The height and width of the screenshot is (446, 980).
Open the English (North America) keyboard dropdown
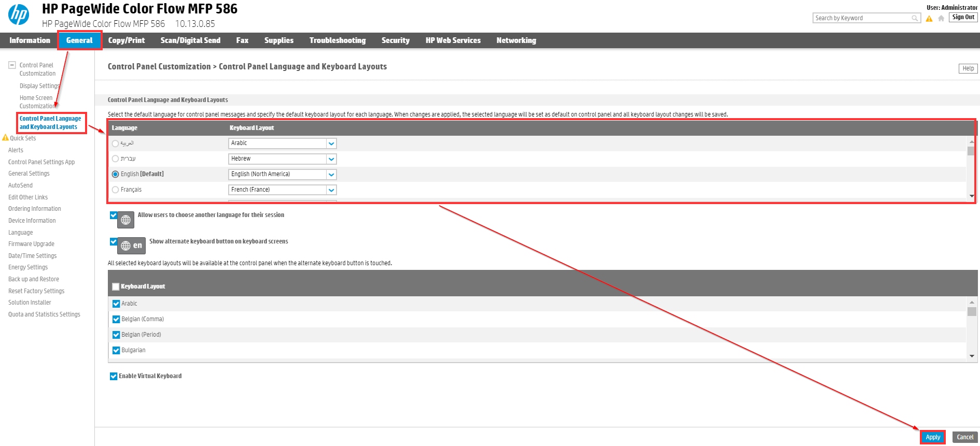(x=331, y=175)
